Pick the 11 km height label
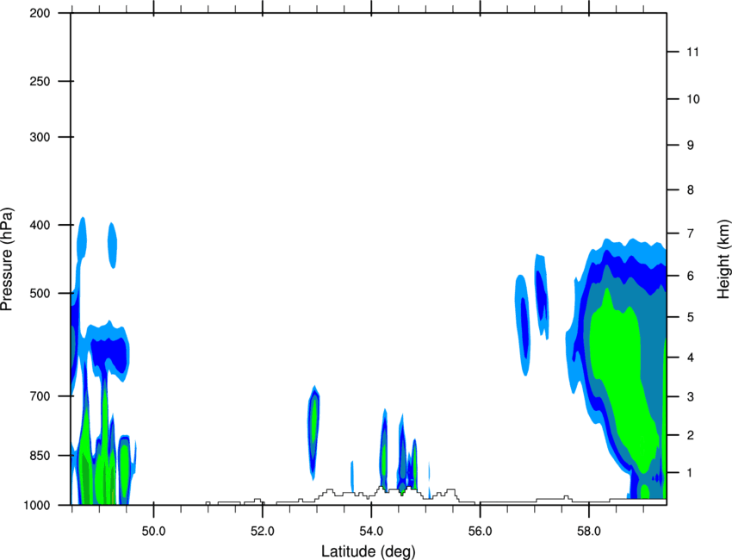 click(693, 52)
